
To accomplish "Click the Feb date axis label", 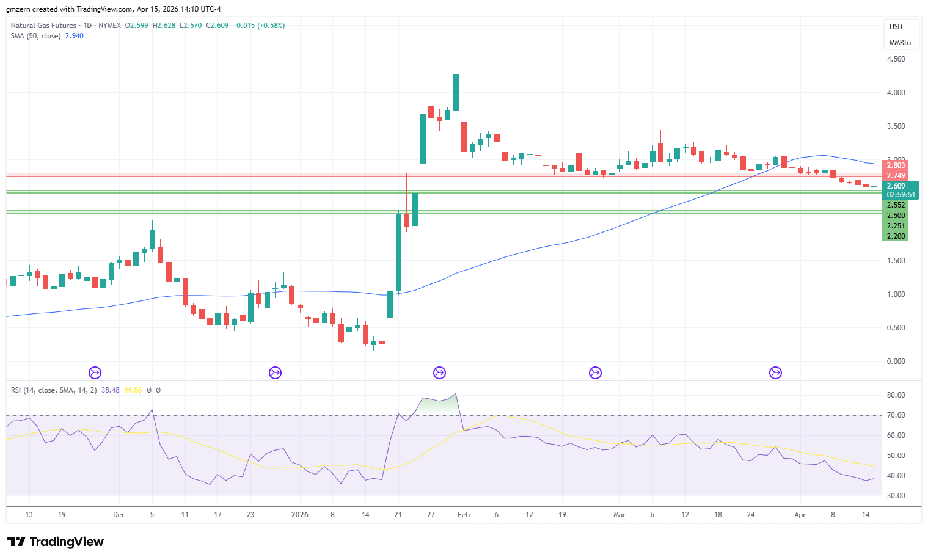I will (464, 515).
